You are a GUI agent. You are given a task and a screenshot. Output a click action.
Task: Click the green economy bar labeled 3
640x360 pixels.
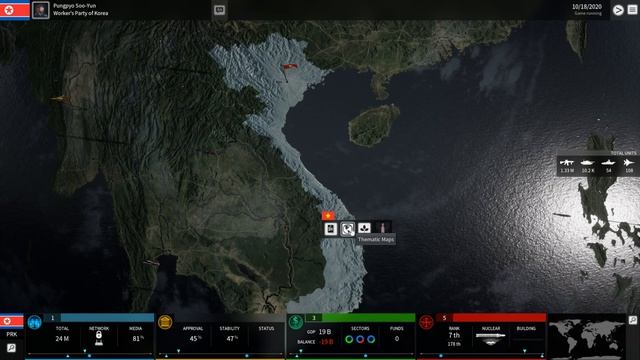coord(360,318)
